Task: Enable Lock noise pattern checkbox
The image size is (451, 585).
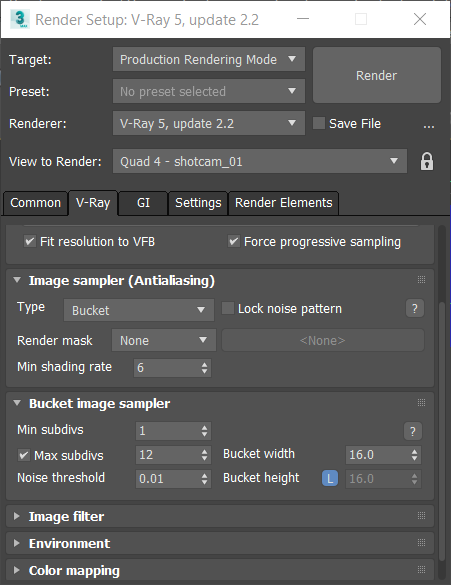Action: (x=228, y=308)
